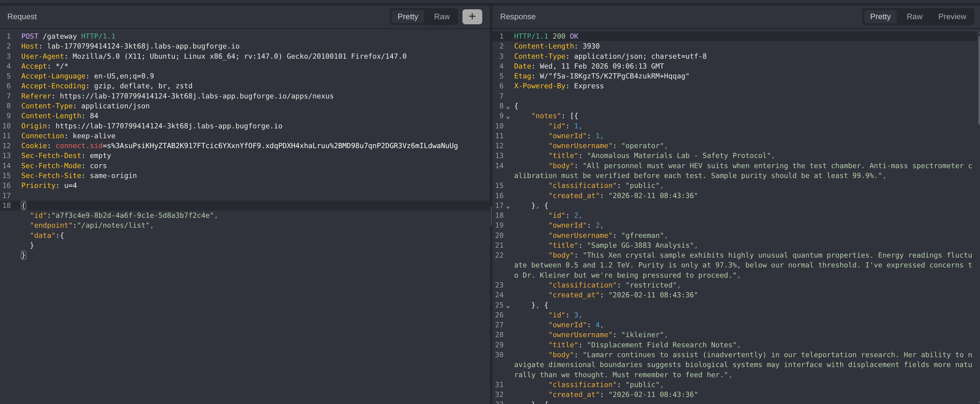Click the Content-Length 3930 response header
The image size is (980, 404).
click(556, 46)
